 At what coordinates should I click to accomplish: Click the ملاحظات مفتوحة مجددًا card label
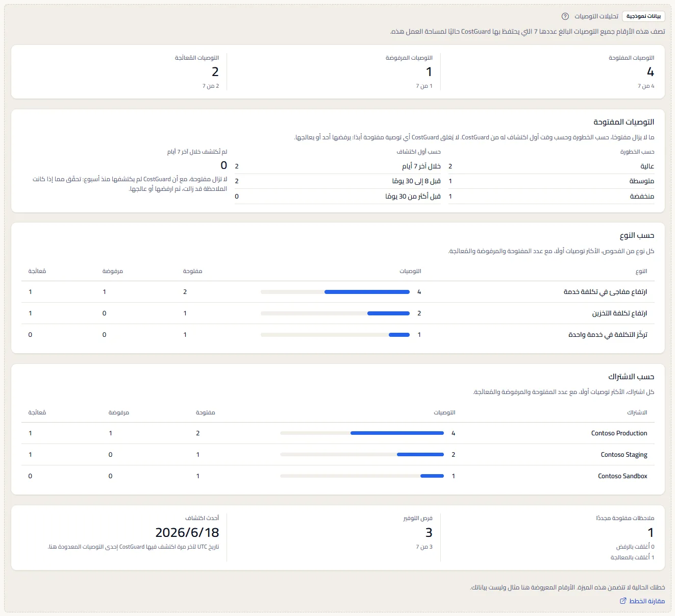tap(625, 519)
